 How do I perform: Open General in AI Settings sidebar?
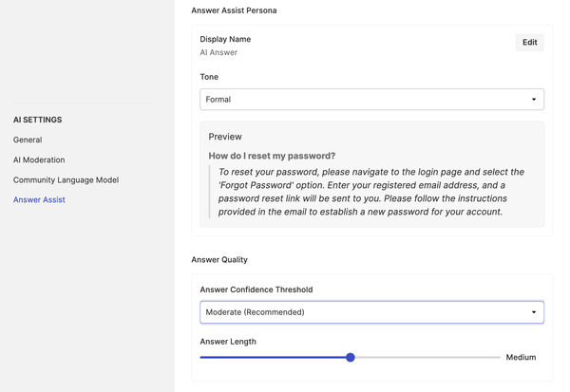(28, 140)
